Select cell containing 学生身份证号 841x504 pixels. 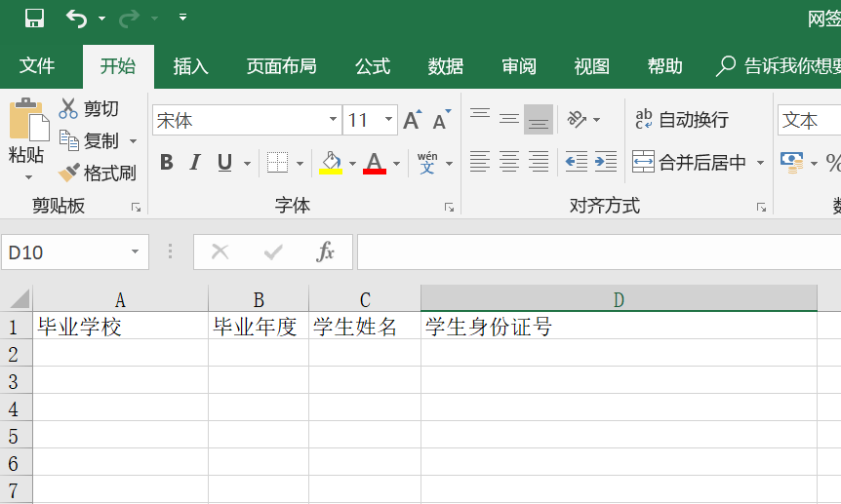pyautogui.click(x=619, y=327)
